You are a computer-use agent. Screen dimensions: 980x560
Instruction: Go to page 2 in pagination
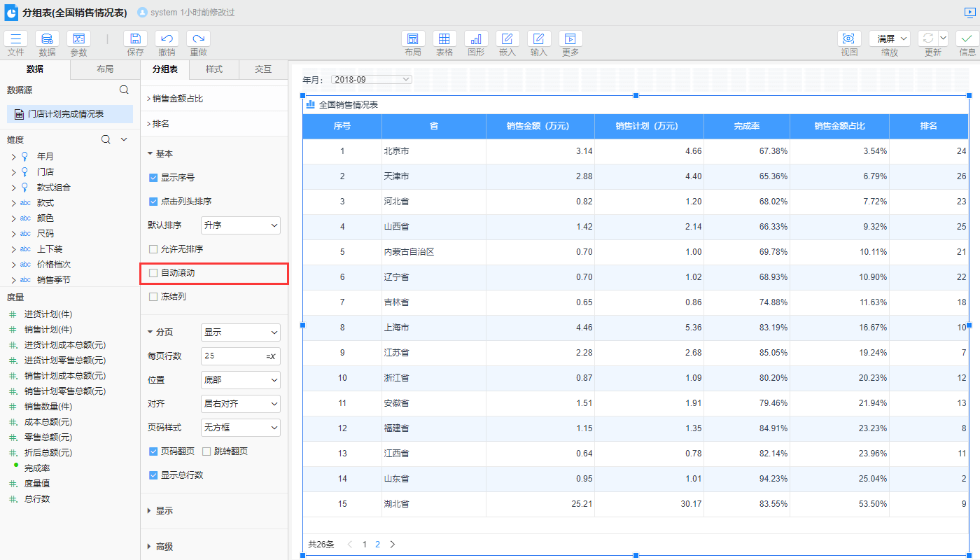(377, 544)
